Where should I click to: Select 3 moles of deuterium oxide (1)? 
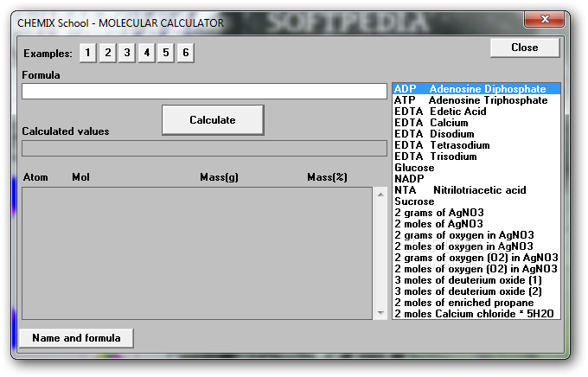click(476, 280)
